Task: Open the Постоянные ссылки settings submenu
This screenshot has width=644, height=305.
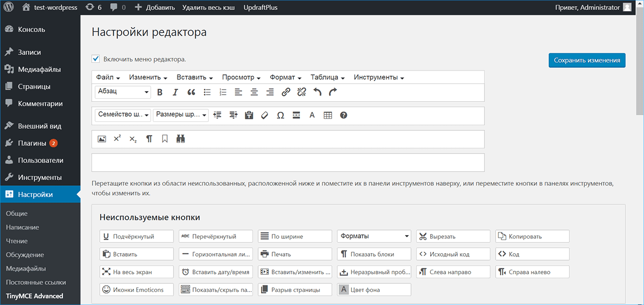Action: [x=36, y=282]
